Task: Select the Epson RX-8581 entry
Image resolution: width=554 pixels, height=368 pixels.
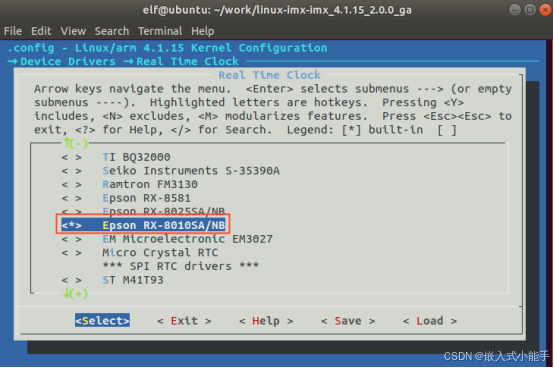Action: click(x=146, y=198)
